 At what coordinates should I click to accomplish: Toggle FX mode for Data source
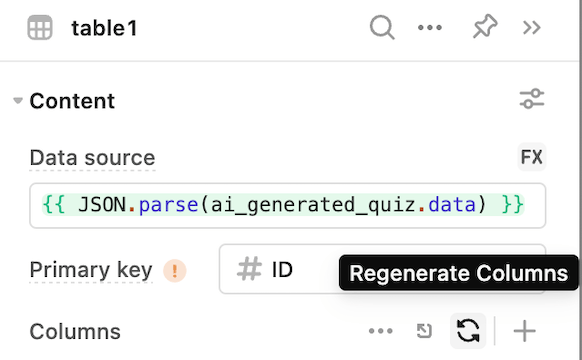[532, 157]
